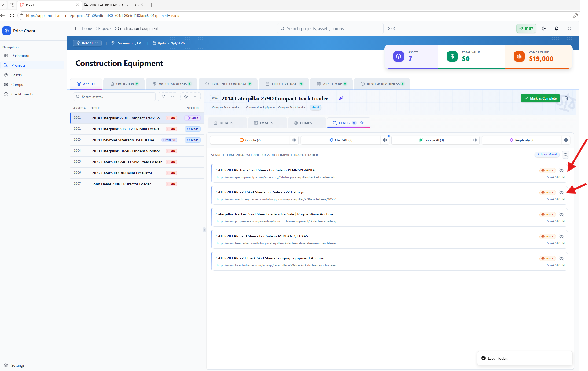Select the 2022 Caterpillar 302 Mini Excavator row
Viewport: 588px width, 371px height.
137,173
